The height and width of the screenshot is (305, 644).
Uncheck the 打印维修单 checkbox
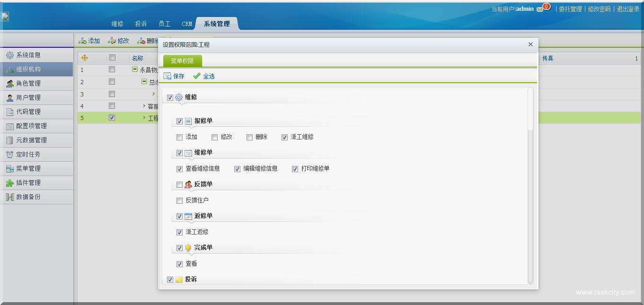click(295, 169)
